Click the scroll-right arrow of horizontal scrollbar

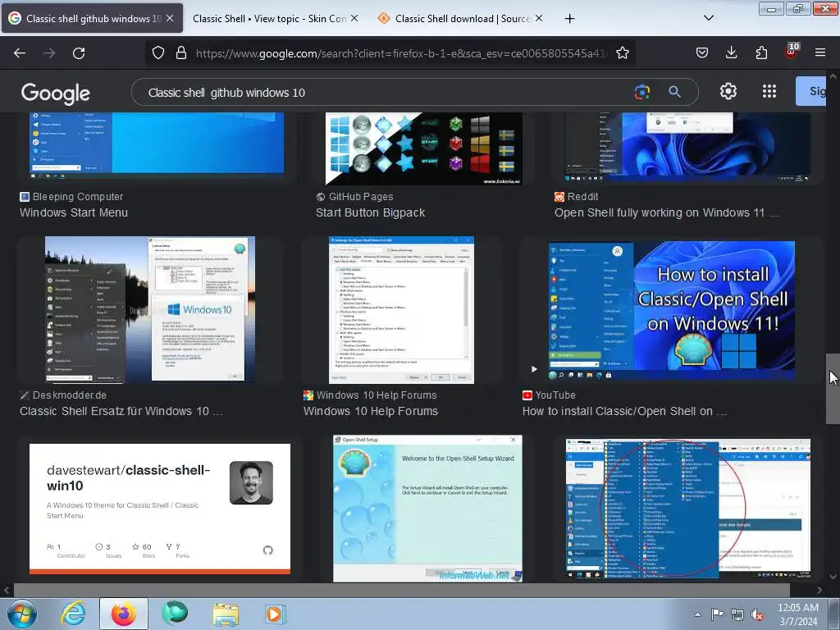(x=819, y=590)
